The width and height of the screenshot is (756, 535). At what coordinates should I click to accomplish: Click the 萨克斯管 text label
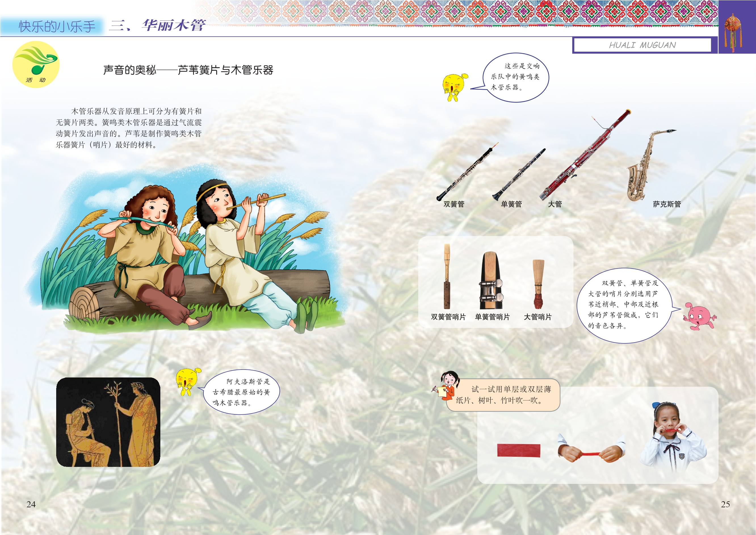point(667,204)
